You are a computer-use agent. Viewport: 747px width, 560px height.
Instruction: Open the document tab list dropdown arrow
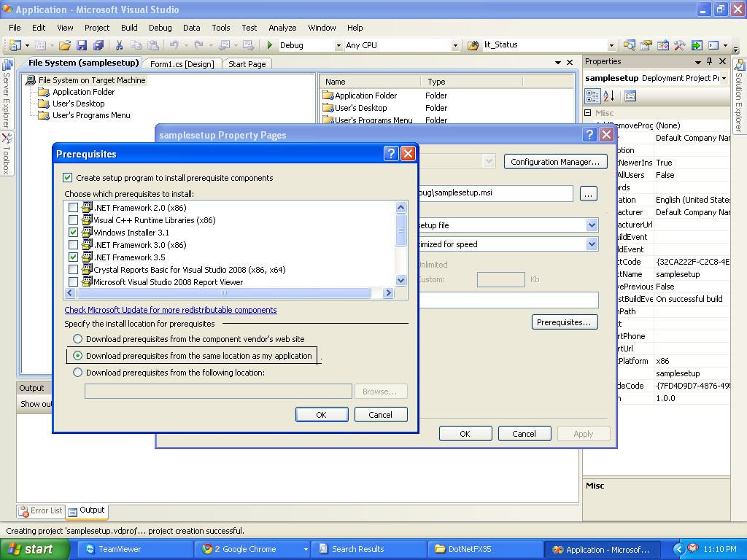point(558,63)
